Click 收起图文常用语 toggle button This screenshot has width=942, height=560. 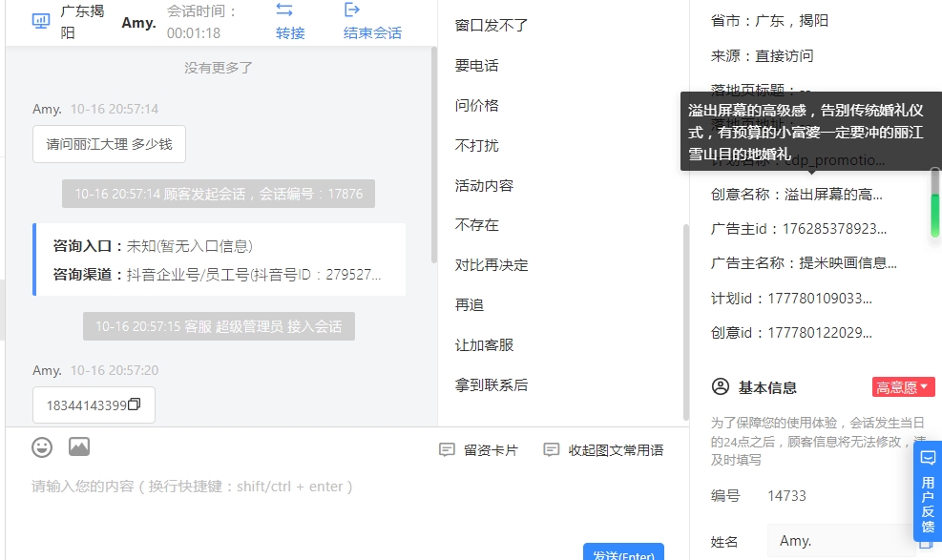(616, 450)
